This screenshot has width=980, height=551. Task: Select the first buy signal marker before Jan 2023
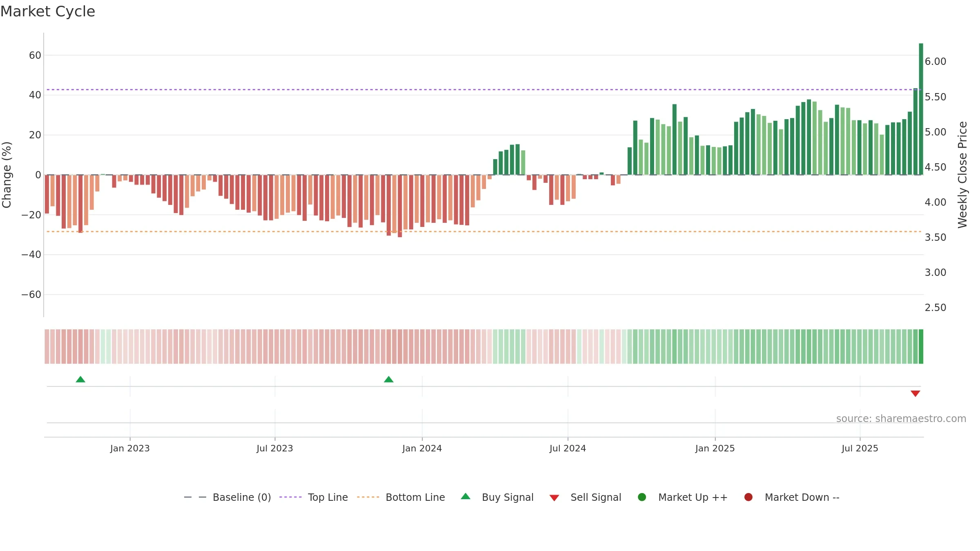80,380
